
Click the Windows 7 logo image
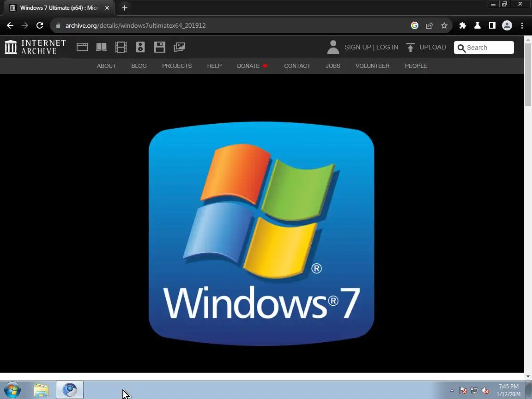(x=261, y=234)
